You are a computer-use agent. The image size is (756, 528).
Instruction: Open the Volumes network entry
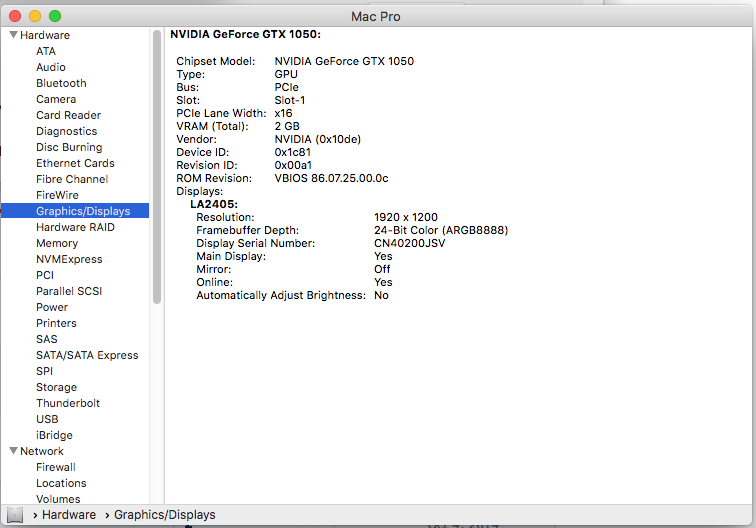58,499
